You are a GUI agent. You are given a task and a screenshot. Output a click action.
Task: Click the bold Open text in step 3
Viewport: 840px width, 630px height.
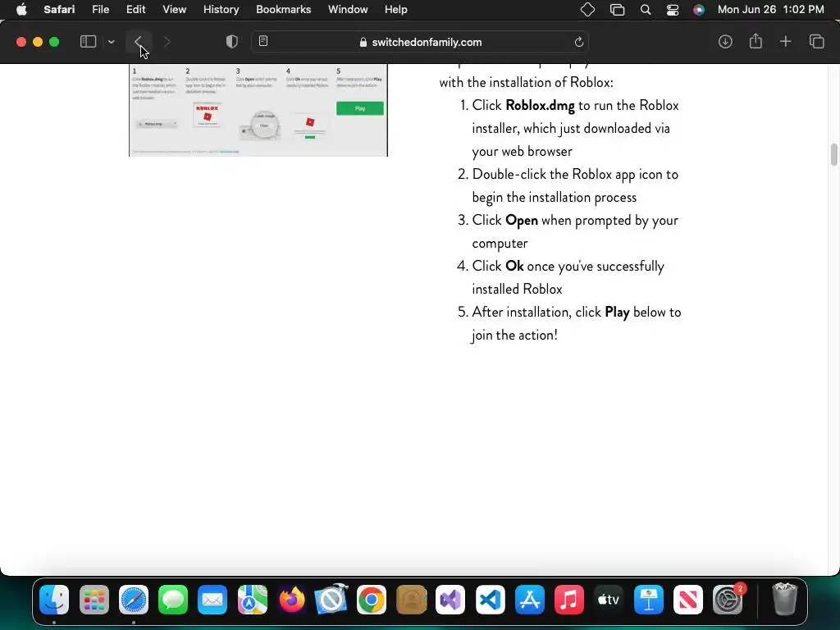pos(521,221)
